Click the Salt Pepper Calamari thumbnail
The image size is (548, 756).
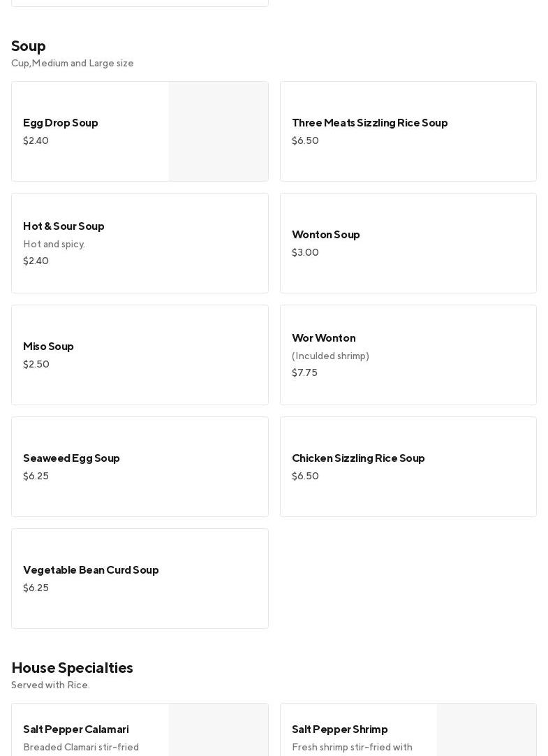pyautogui.click(x=219, y=730)
